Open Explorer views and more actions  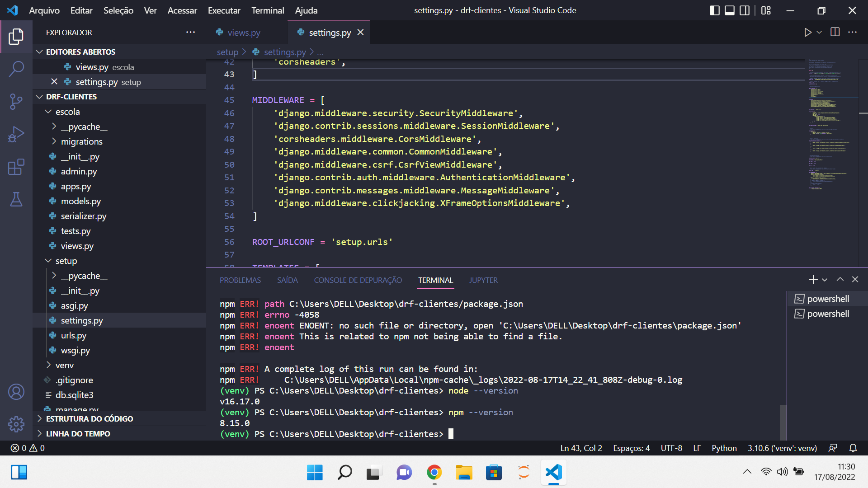click(x=191, y=32)
